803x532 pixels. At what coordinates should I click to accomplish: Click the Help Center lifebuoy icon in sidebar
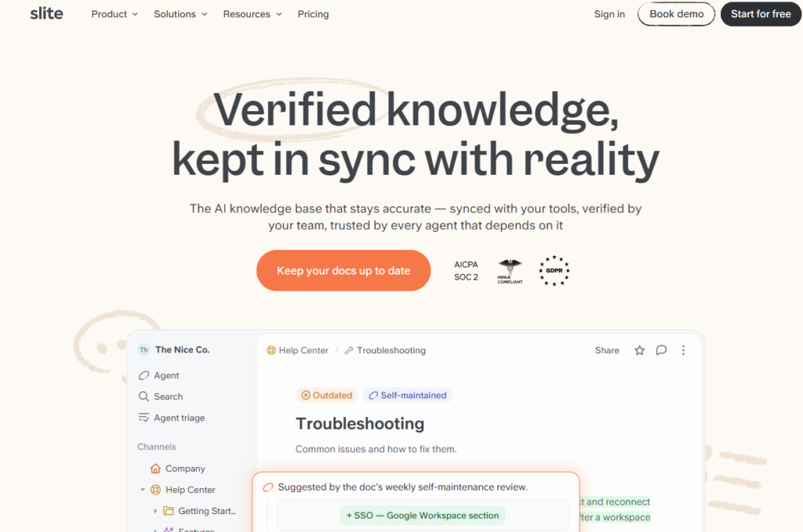click(x=156, y=490)
